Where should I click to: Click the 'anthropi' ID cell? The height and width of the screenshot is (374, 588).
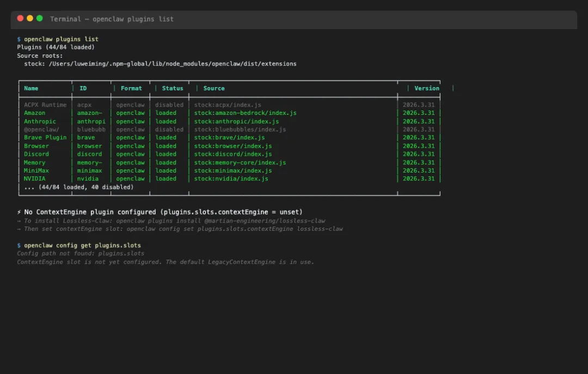91,121
